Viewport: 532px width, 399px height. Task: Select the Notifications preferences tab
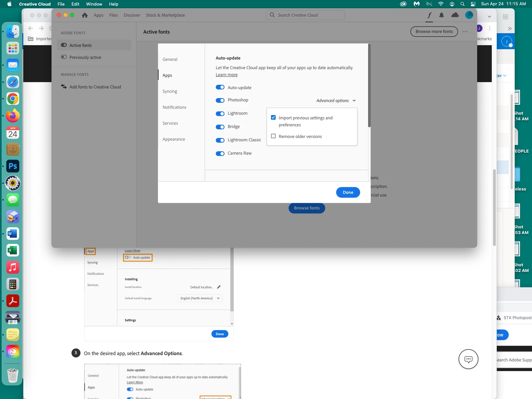[x=174, y=107]
